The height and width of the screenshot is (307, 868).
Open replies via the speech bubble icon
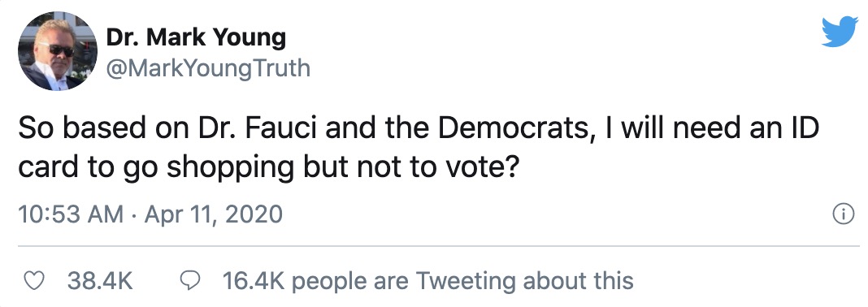point(191,281)
